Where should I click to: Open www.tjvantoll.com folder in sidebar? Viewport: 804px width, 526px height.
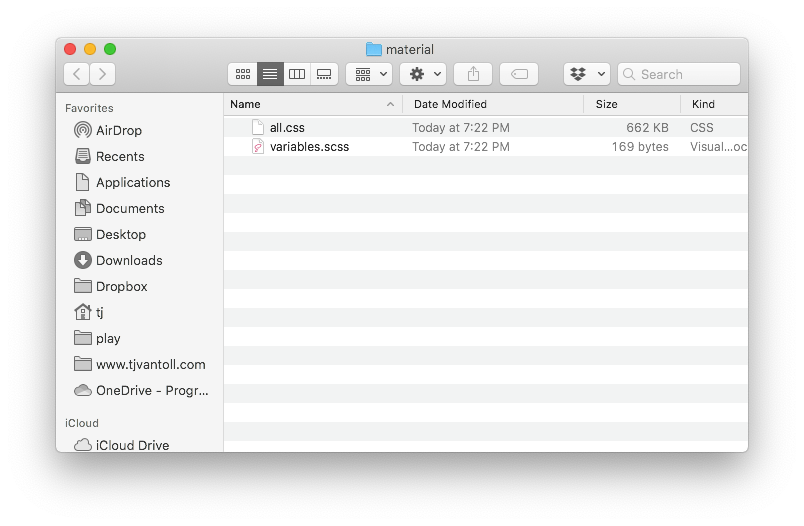[x=139, y=365]
